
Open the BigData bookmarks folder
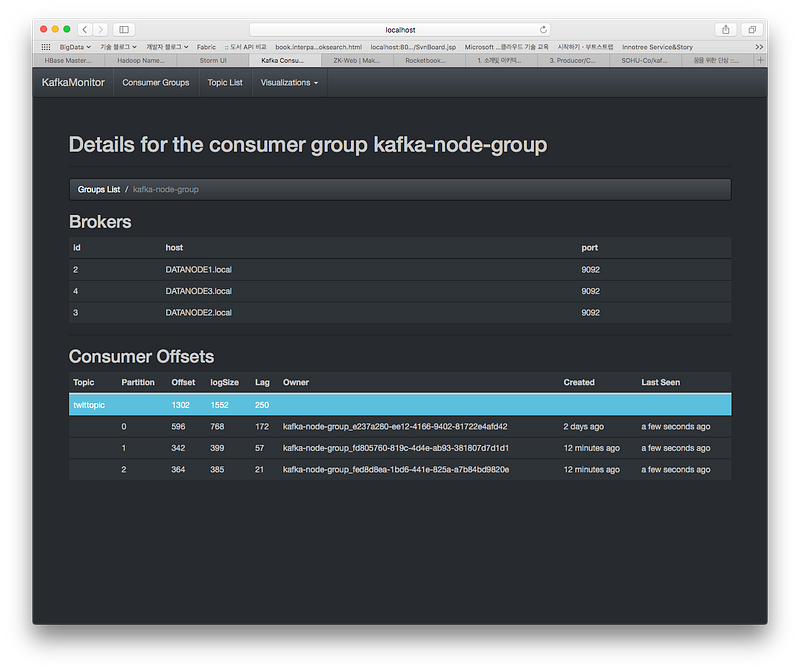click(x=75, y=47)
